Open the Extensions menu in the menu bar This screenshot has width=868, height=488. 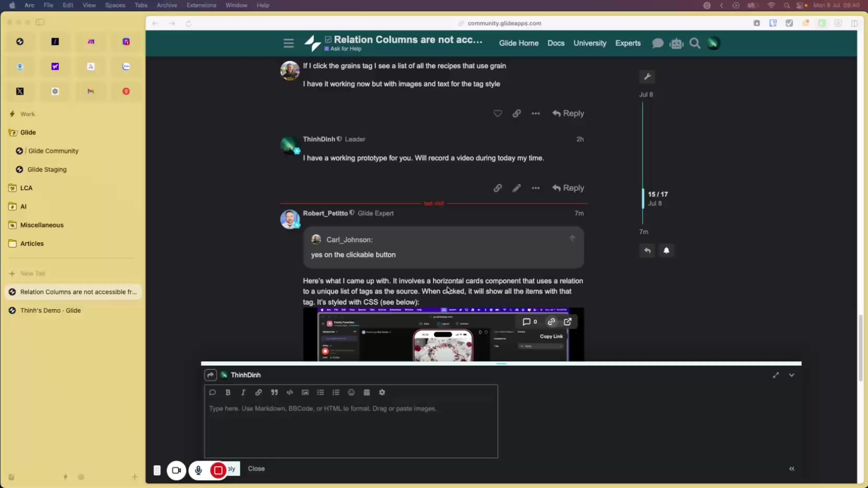(x=201, y=5)
